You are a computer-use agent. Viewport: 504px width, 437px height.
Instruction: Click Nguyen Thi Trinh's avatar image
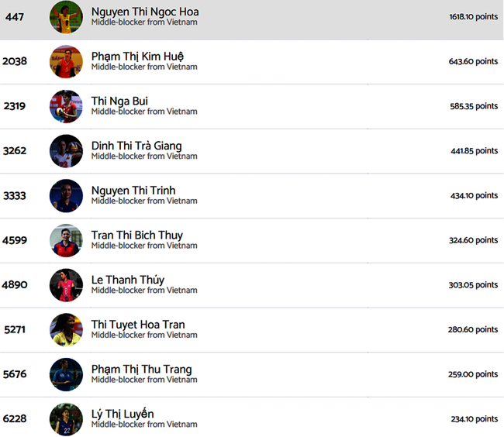tap(66, 195)
